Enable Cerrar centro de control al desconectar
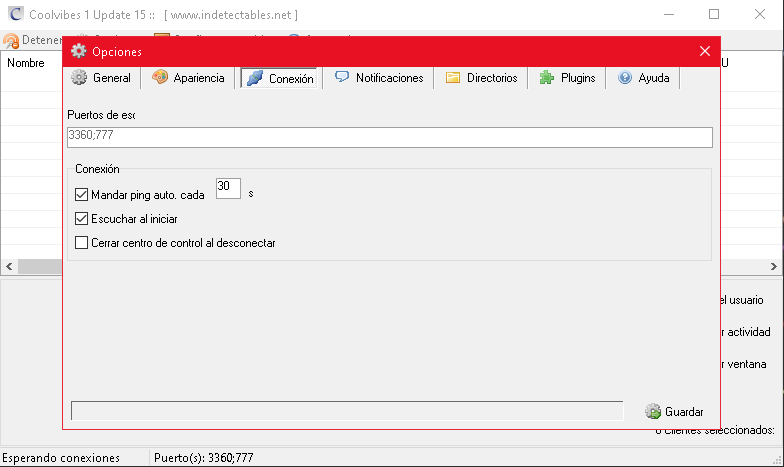784x467 pixels. (x=82, y=243)
